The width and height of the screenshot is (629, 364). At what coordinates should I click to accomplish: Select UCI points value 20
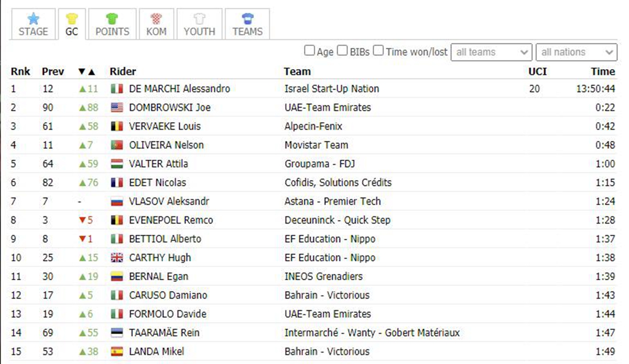[x=534, y=89]
